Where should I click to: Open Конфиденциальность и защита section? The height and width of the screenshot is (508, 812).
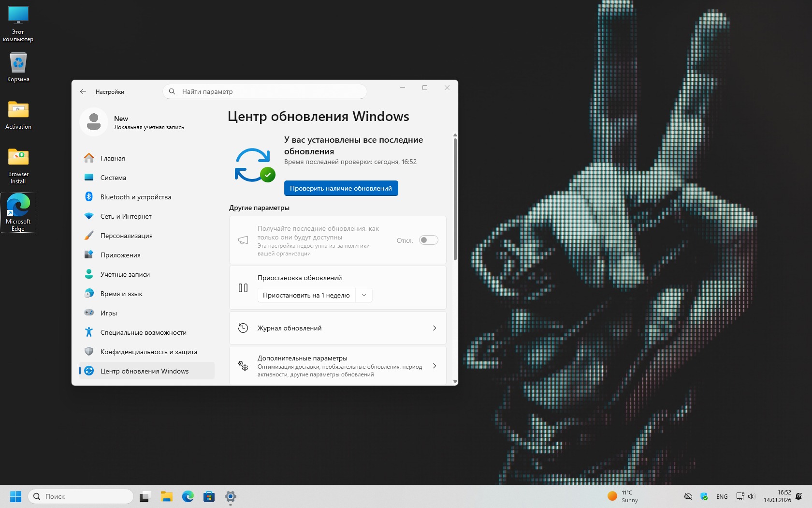[x=148, y=352]
